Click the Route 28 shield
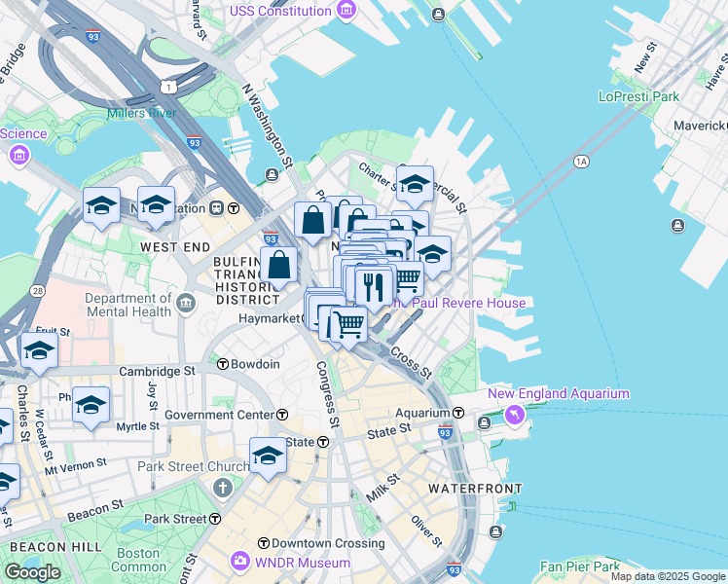728x584 pixels. (37, 291)
